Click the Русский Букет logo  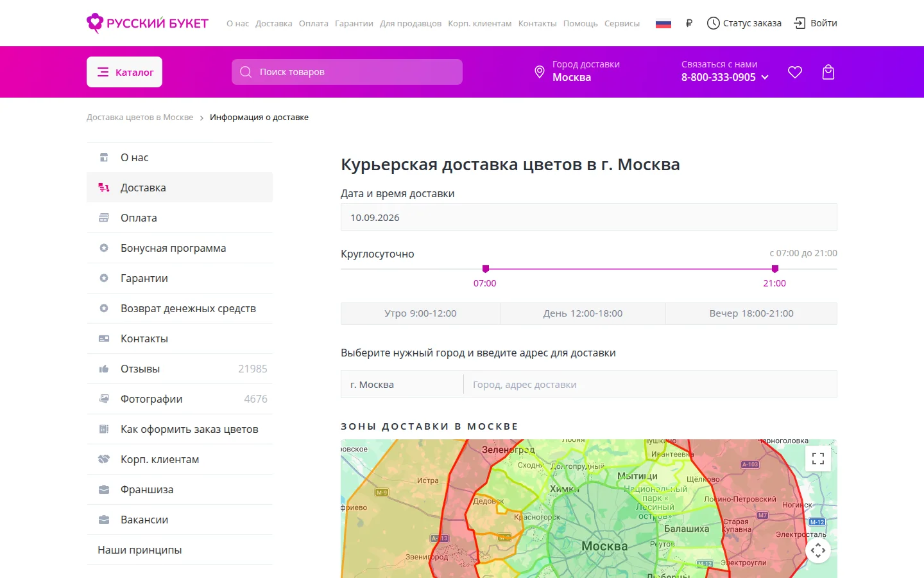(148, 23)
